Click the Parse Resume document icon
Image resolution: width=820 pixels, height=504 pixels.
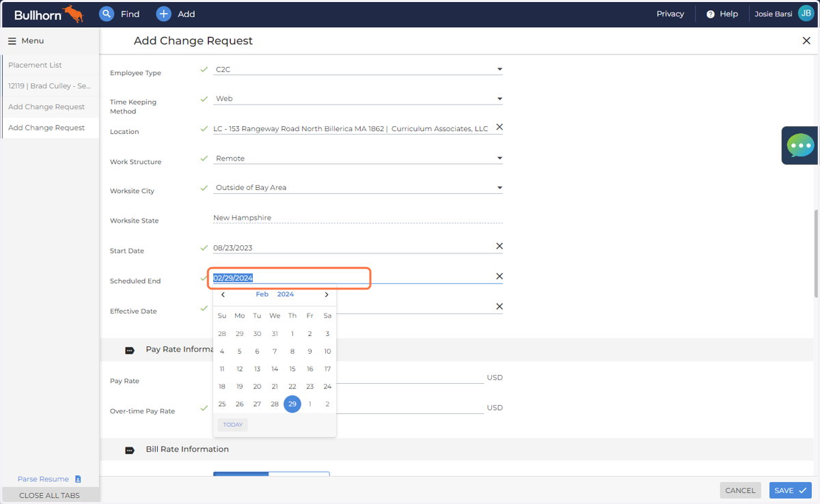78,479
